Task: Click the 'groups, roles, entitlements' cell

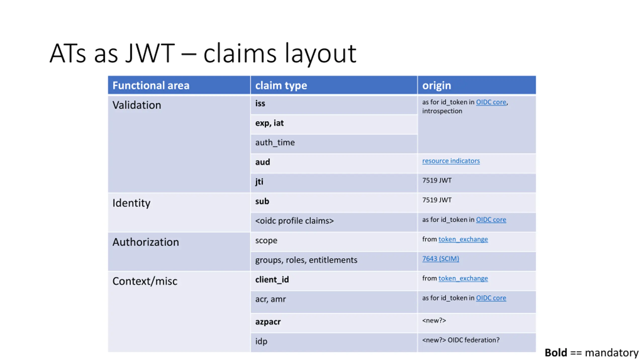Action: [334, 261]
